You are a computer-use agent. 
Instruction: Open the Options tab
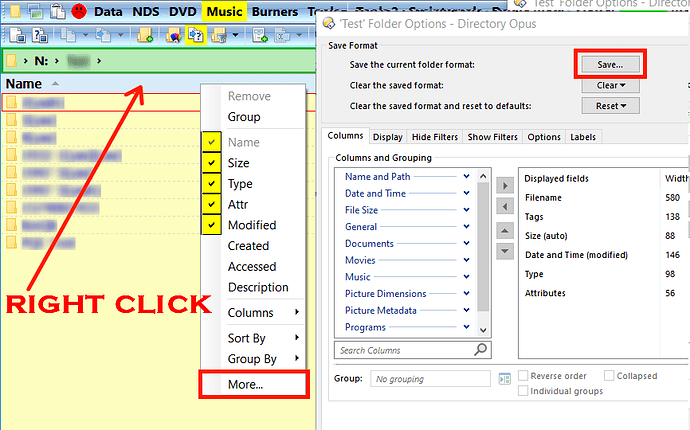coord(544,137)
